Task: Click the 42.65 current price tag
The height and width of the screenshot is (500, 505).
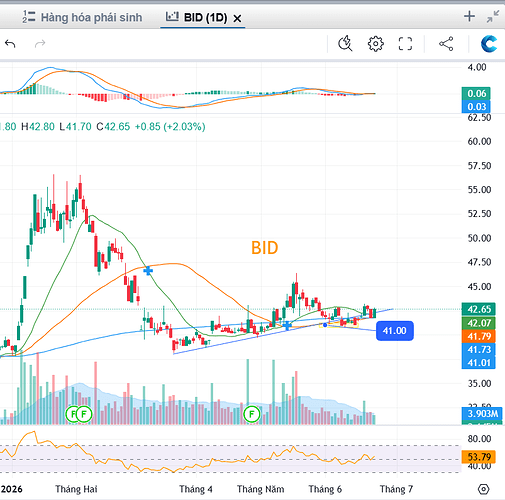Action: pos(479,309)
